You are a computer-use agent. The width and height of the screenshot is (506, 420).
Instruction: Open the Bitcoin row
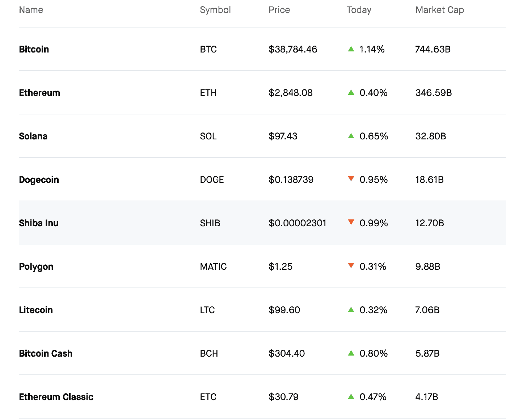pos(262,49)
